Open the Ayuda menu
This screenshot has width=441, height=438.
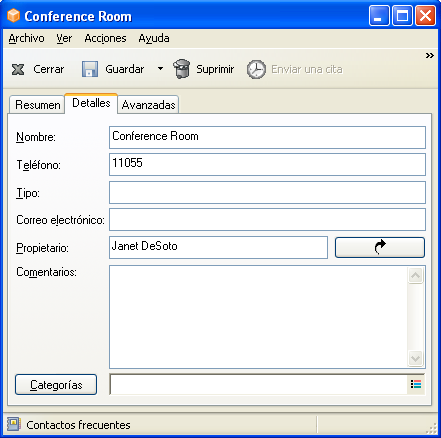point(154,38)
